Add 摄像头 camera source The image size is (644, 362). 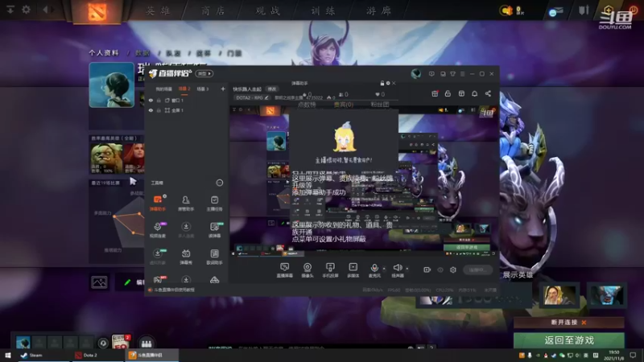pyautogui.click(x=308, y=270)
